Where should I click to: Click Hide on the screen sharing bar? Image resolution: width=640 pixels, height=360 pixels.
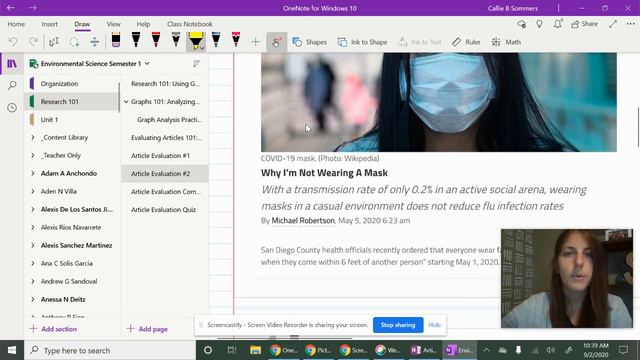coord(434,325)
